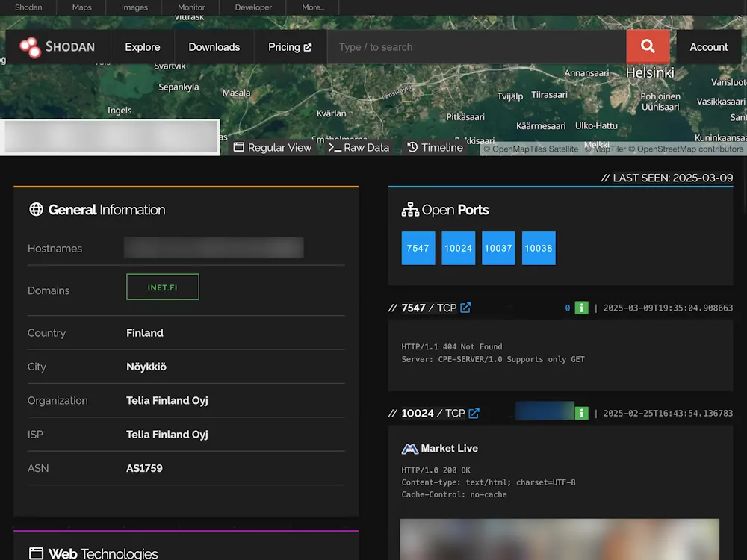Open Maps in the top bar
Image resolution: width=747 pixels, height=560 pixels.
click(x=81, y=7)
